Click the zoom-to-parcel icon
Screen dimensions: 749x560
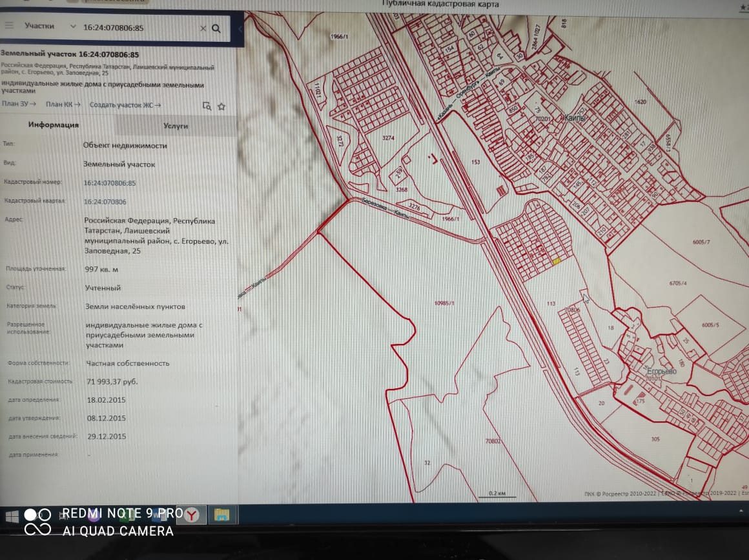click(207, 106)
